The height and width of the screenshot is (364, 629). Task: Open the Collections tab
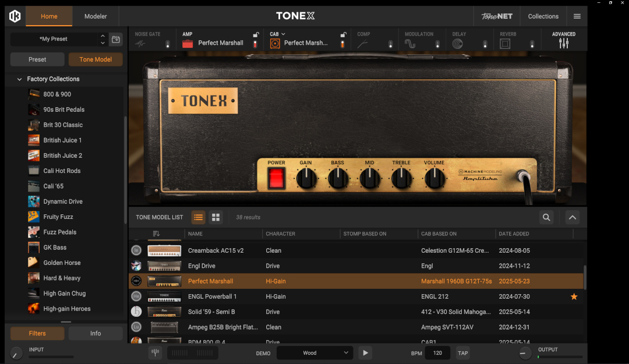[543, 16]
